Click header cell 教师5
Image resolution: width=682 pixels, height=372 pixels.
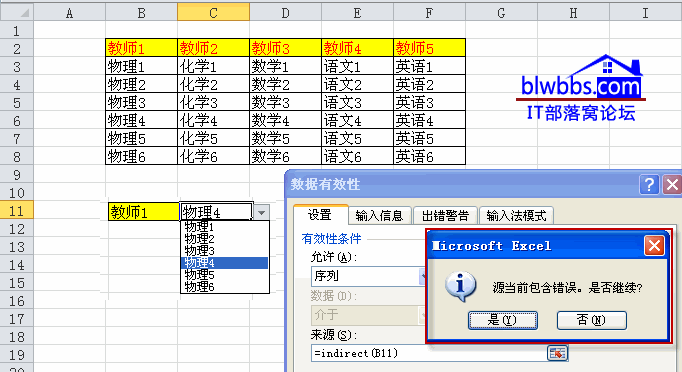[x=429, y=48]
